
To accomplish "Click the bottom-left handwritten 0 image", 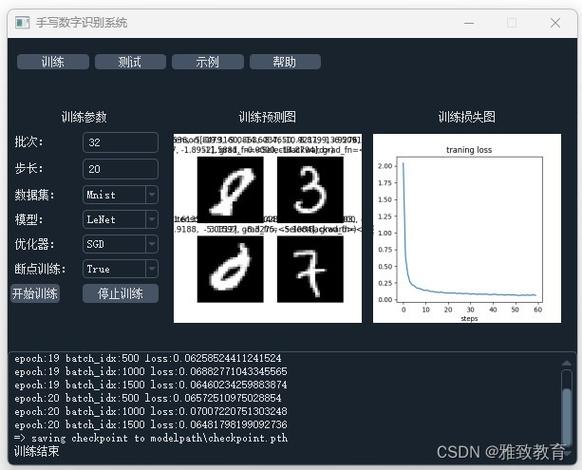I will 230,269.
